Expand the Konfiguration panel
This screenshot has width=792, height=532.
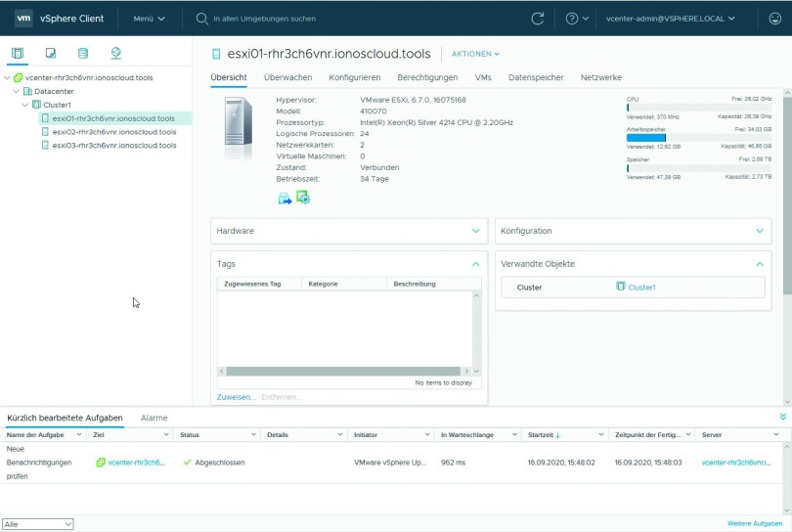[x=760, y=231]
